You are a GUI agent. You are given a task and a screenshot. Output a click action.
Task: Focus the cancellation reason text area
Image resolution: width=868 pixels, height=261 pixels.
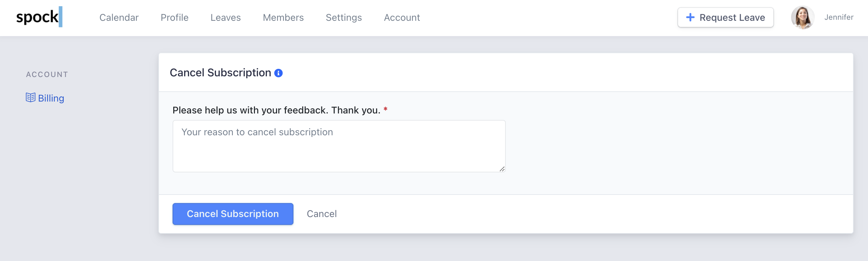339,146
